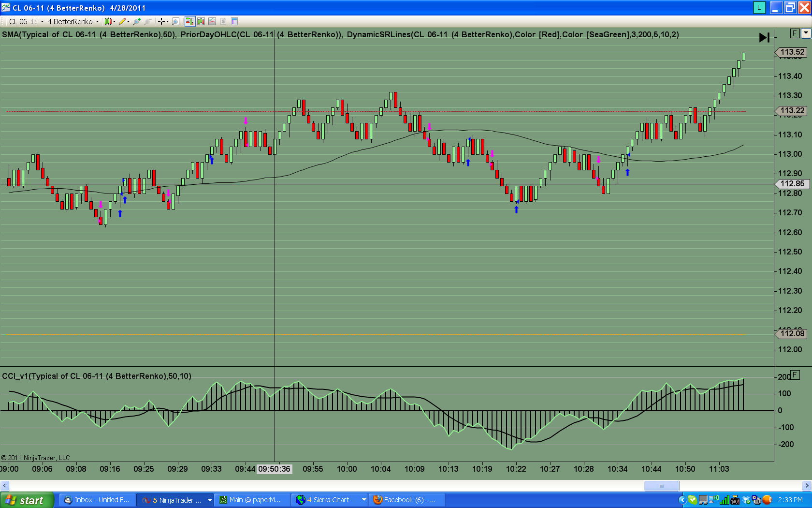Screen dimensions: 812x508
Task: Click the scrollbar left arrow
Action: click(4, 486)
